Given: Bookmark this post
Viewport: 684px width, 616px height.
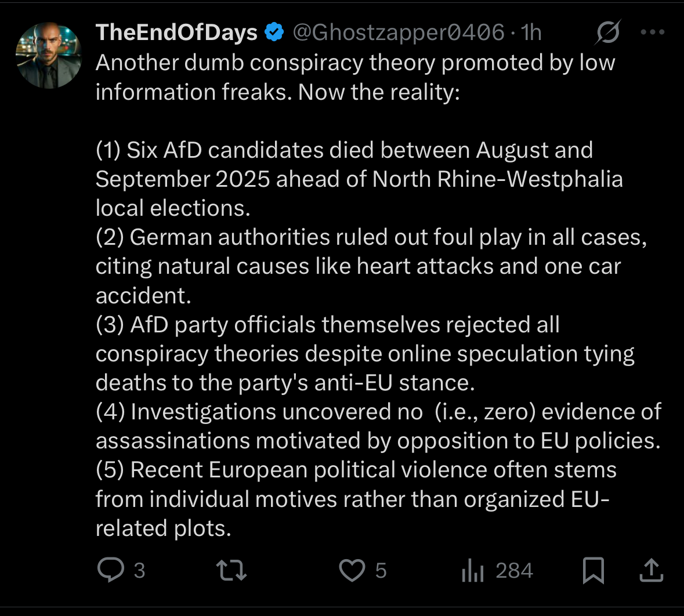Looking at the screenshot, I should pos(593,570).
